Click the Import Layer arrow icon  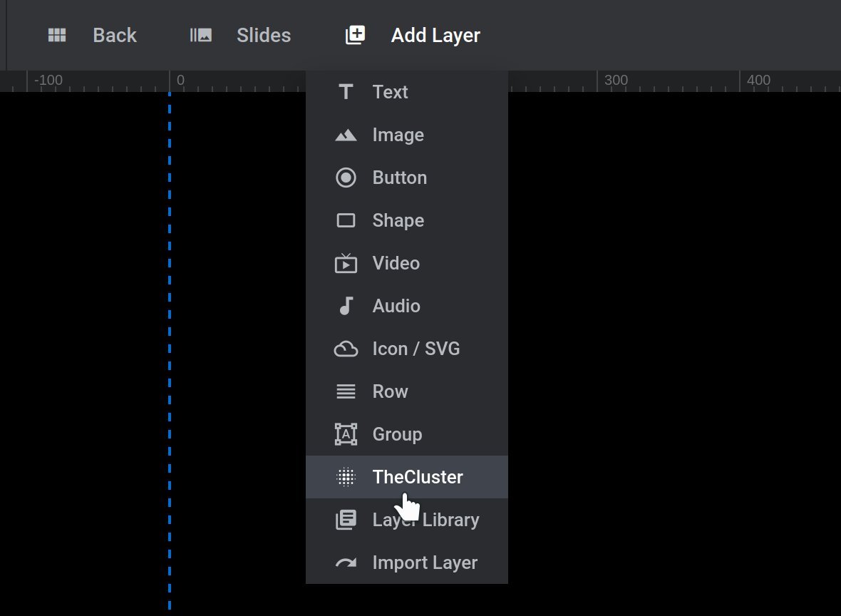coord(346,563)
